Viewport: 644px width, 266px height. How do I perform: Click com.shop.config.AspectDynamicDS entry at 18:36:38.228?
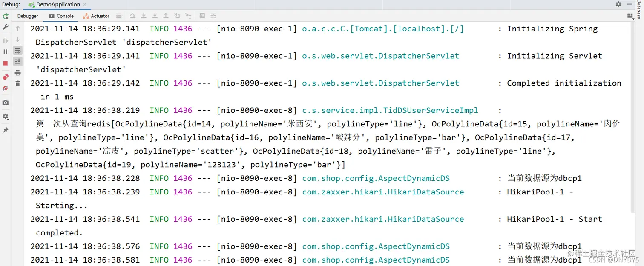376,179
